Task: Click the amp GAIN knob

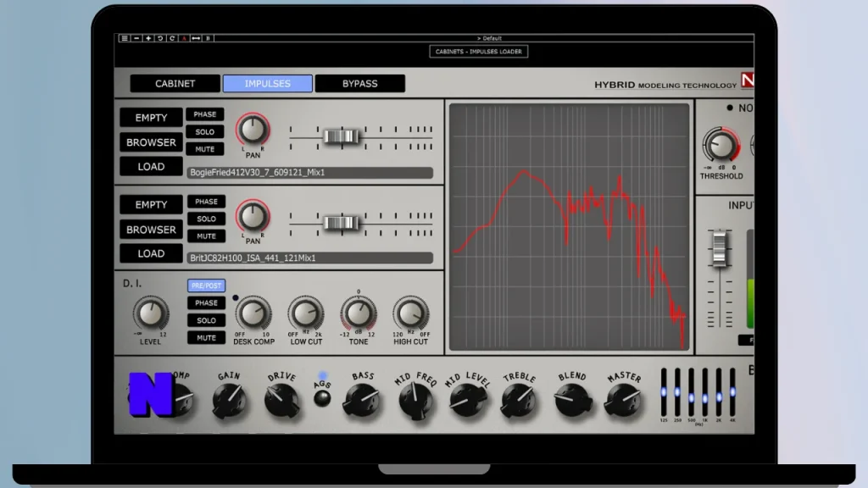Action: point(229,401)
